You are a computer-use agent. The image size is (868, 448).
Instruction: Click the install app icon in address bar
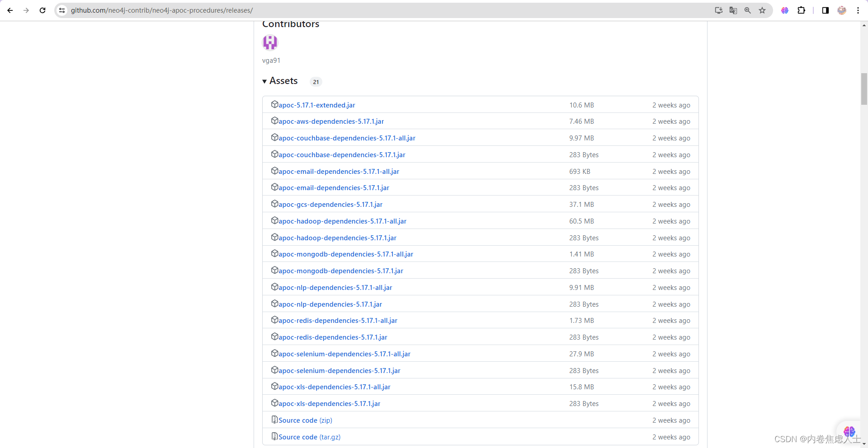(x=718, y=10)
